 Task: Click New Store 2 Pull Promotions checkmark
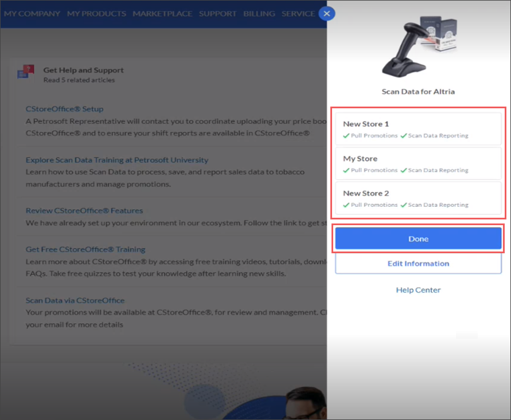tap(346, 205)
